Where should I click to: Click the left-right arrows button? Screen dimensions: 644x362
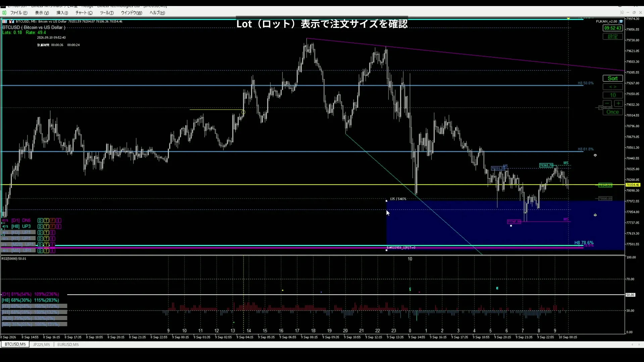coord(613,87)
